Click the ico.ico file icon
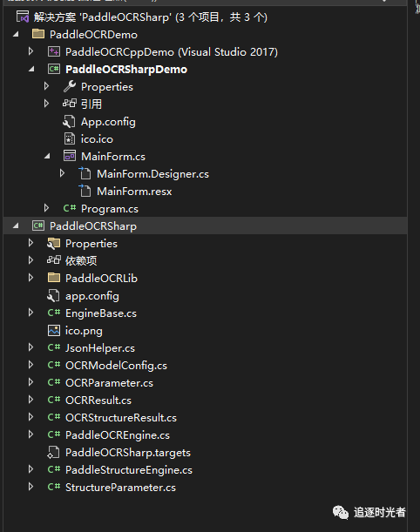Viewport: 420px width, 532px height. click(x=69, y=138)
